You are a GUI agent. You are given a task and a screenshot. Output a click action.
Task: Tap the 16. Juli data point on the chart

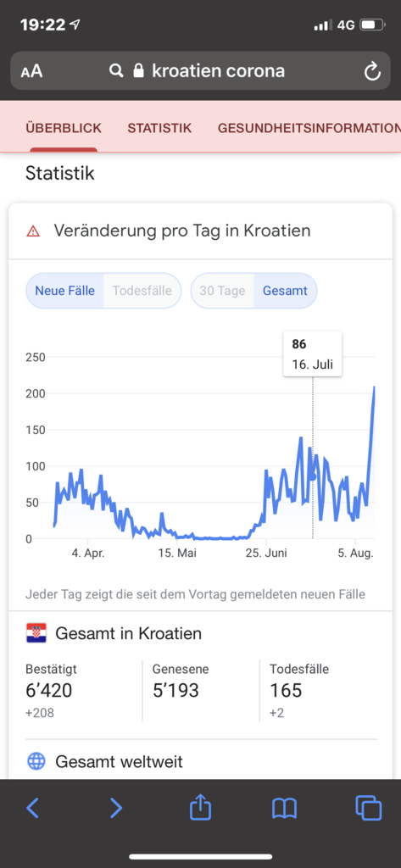click(312, 476)
